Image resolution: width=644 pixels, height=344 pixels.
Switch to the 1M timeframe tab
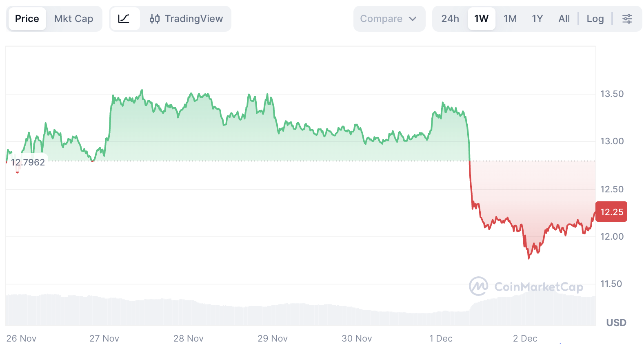[x=510, y=18]
